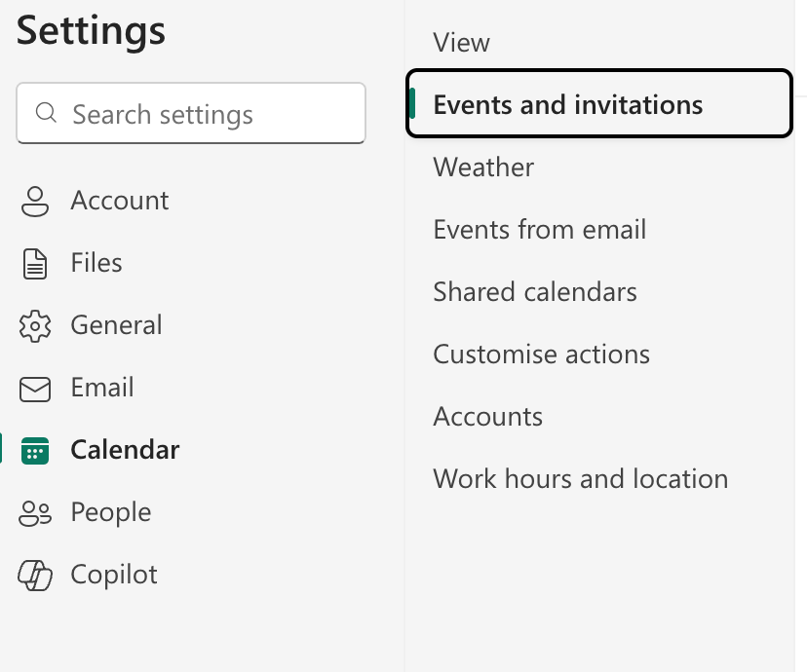
Task: Open Work hours and location settings
Action: [580, 478]
